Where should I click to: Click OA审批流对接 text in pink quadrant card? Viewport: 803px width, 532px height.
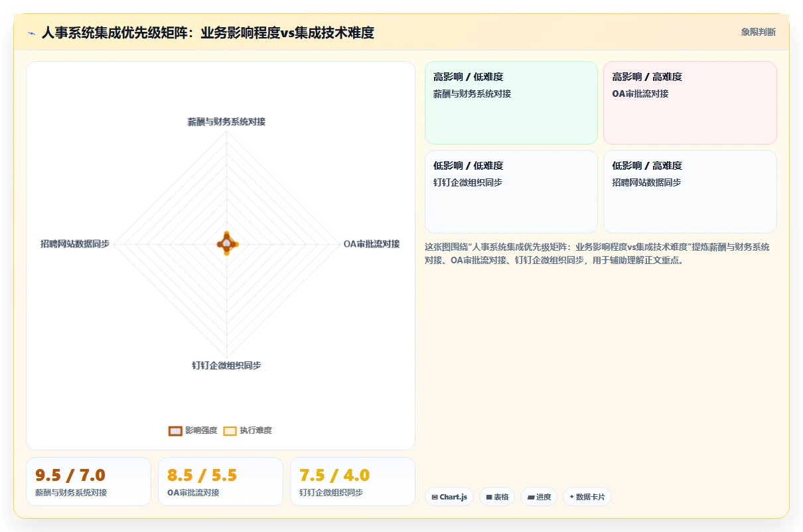(x=640, y=94)
